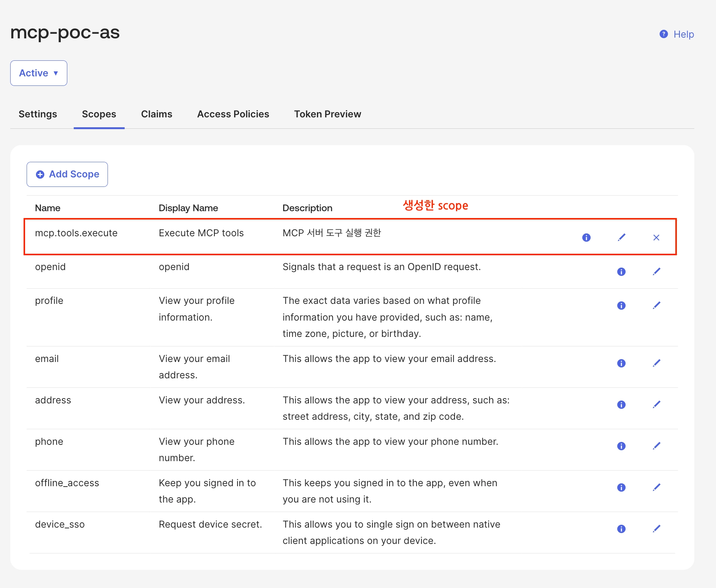Show info for the phone scope

coord(621,446)
